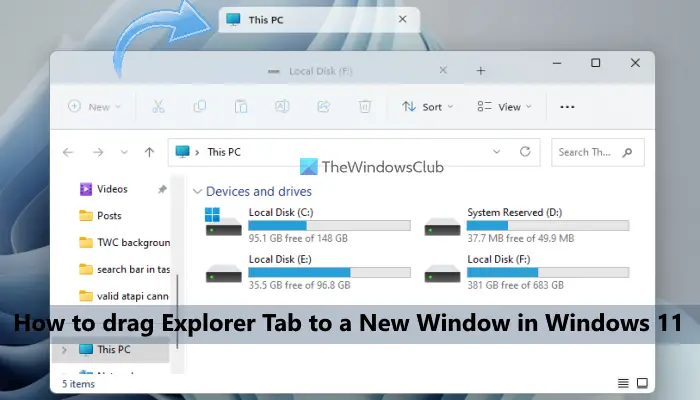Screen dimensions: 700x400
Task: Select the System Reserved (D:) drive icon
Action: pyautogui.click(x=442, y=225)
